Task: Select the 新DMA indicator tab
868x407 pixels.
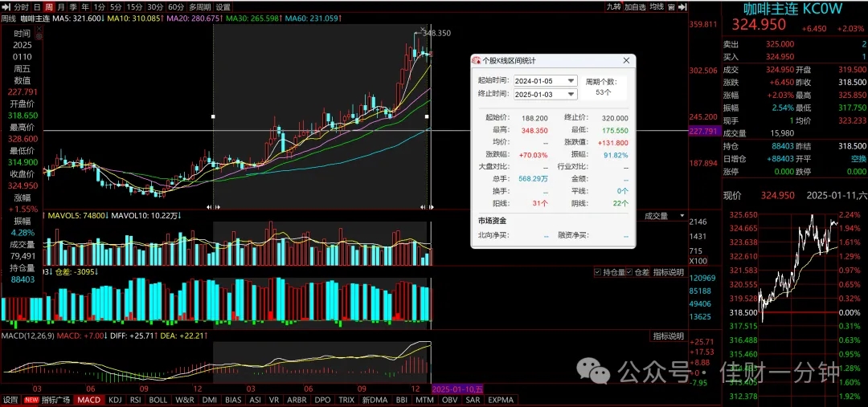Action: tap(375, 400)
